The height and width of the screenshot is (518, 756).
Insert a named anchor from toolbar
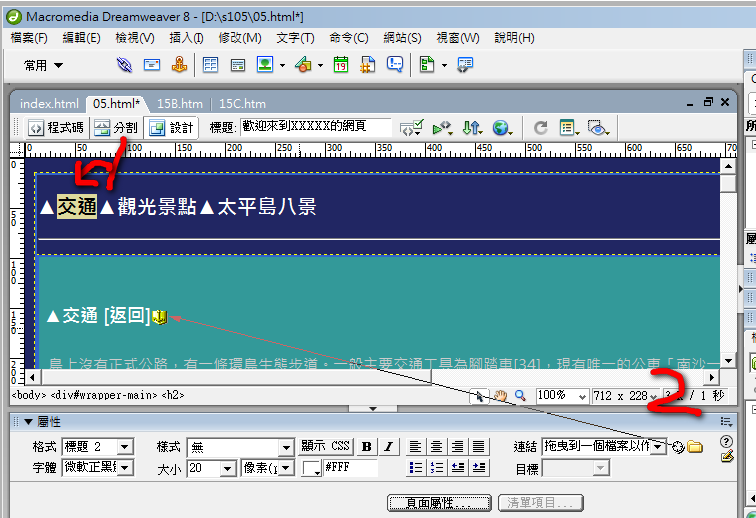tap(179, 65)
